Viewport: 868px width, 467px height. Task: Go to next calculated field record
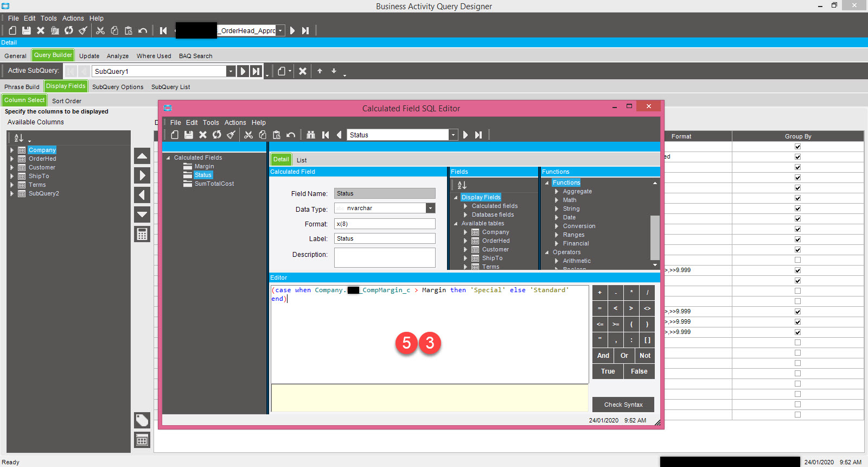465,135
